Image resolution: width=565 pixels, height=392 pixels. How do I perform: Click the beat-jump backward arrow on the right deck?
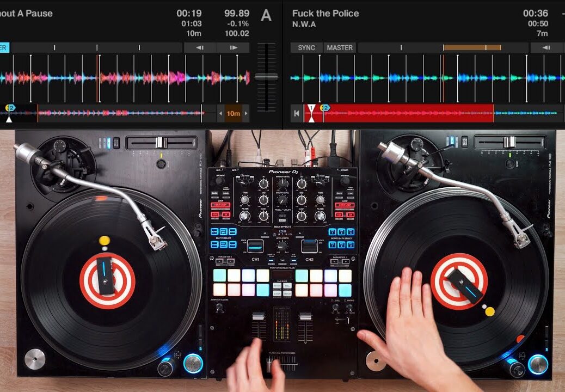(x=546, y=47)
